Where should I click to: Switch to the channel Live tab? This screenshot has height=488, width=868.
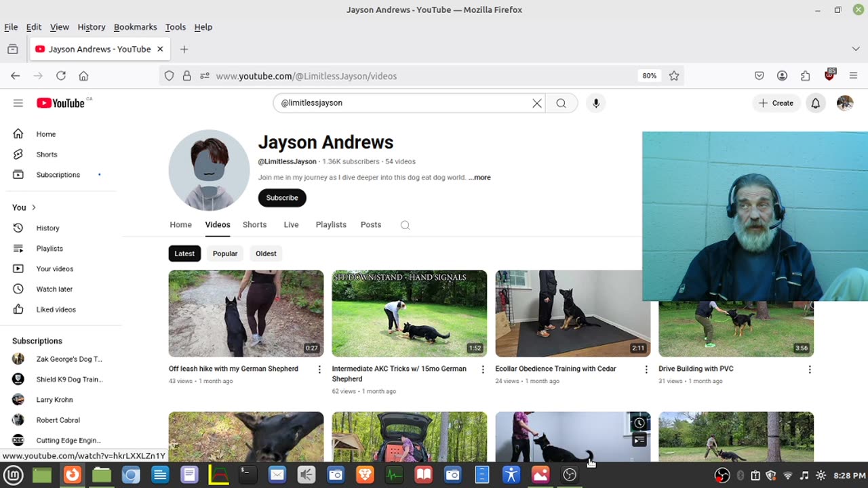[x=291, y=225]
